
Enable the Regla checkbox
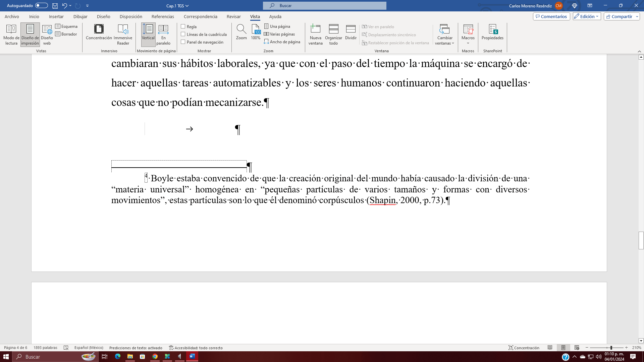pos(183,26)
